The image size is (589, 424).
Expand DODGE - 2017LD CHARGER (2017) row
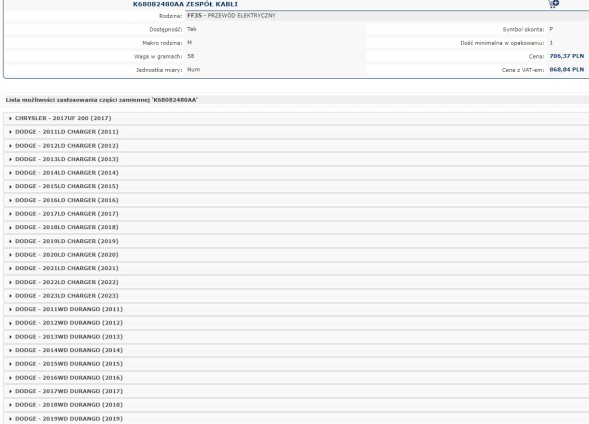pyautogui.click(x=296, y=214)
